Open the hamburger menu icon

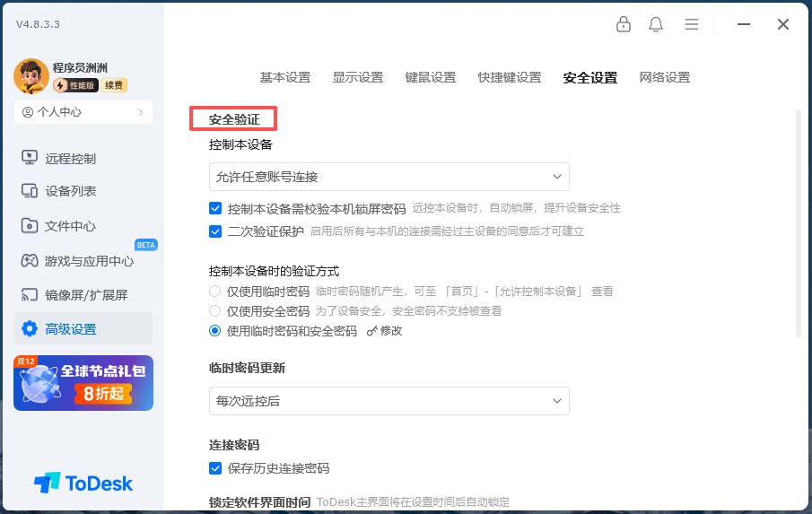(x=692, y=24)
